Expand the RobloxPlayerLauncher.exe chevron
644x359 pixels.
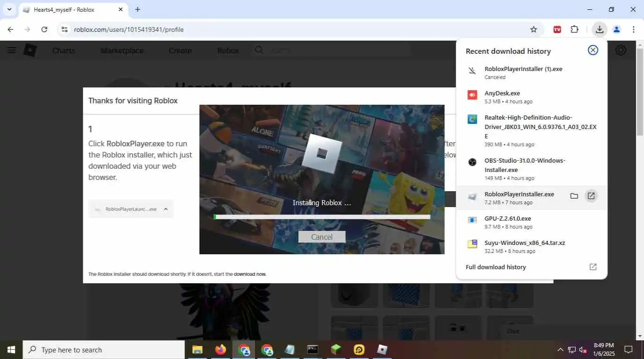pos(166,209)
